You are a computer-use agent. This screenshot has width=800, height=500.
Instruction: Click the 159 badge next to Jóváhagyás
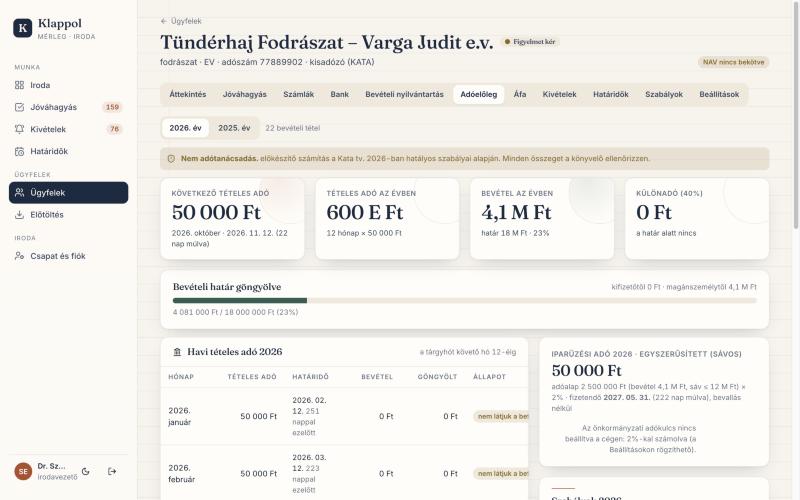tap(112, 107)
